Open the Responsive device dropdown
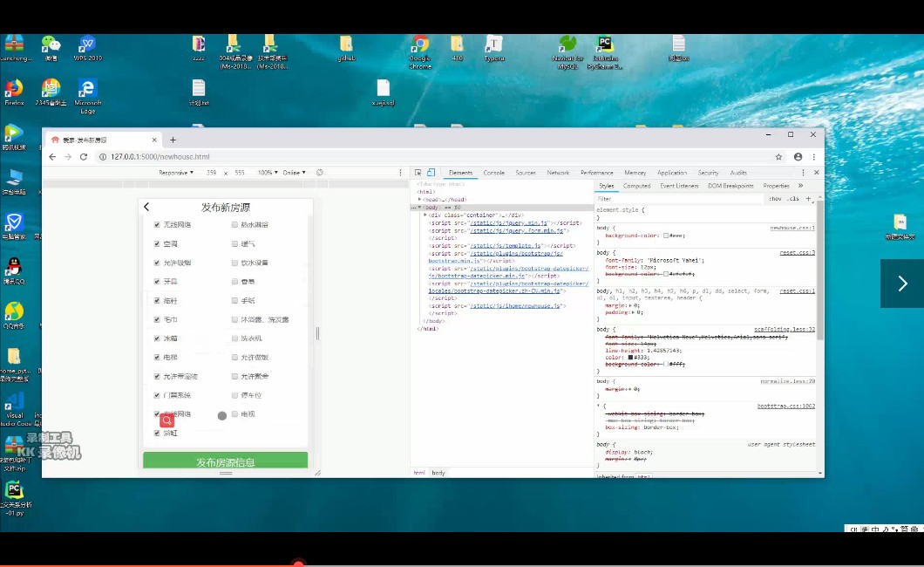 175,173
